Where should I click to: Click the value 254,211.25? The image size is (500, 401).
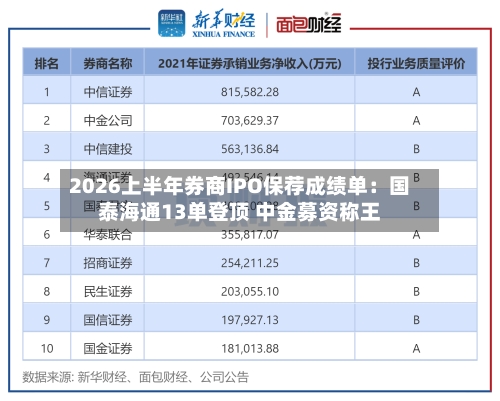pyautogui.click(x=250, y=263)
